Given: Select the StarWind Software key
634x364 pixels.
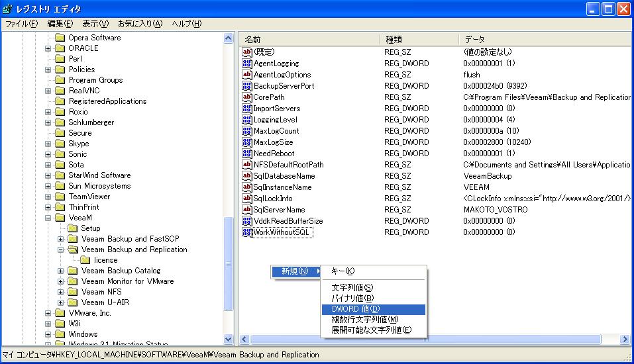Looking at the screenshot, I should 99,175.
